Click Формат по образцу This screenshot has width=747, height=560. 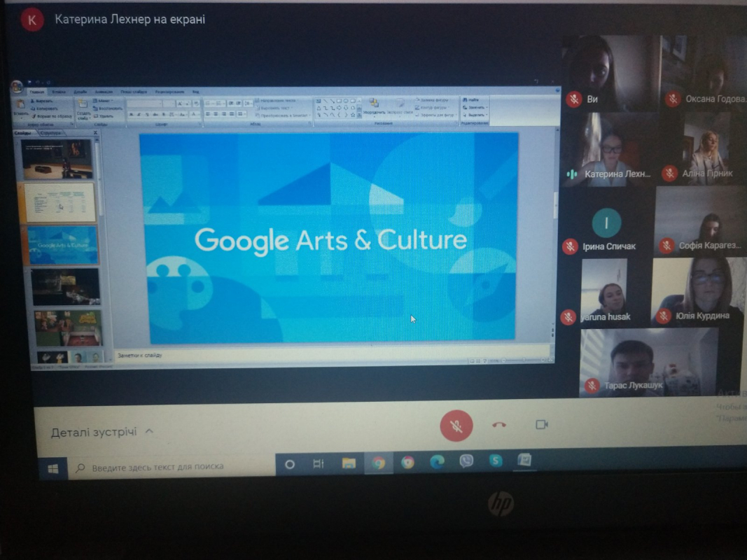pos(51,115)
